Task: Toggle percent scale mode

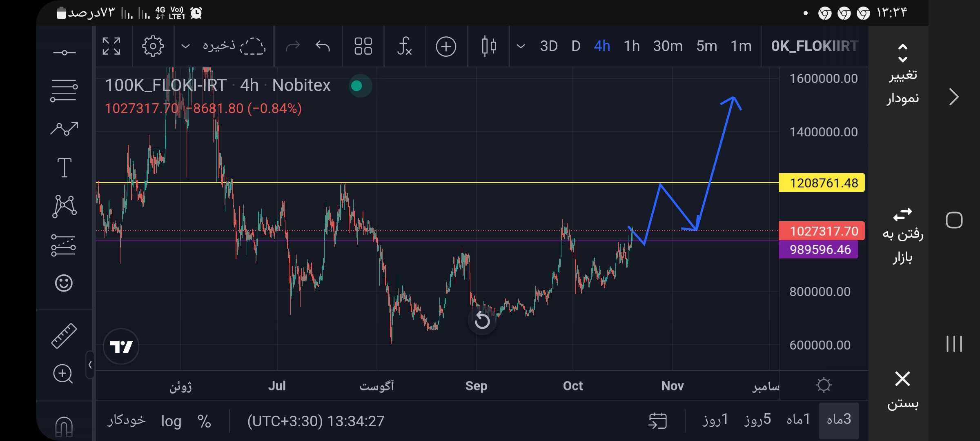Action: point(204,421)
